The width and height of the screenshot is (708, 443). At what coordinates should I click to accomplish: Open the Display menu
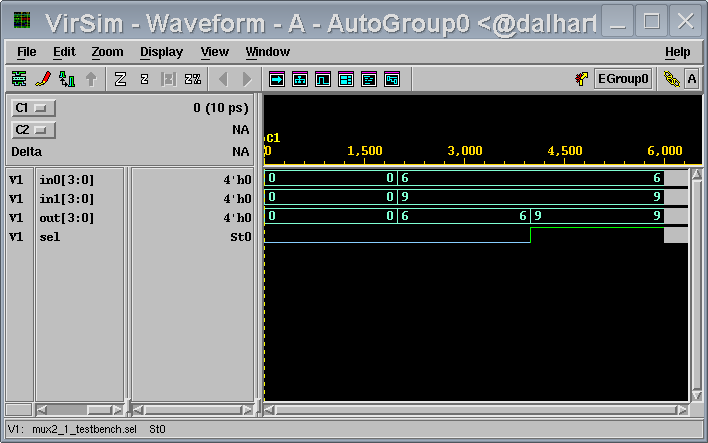161,52
